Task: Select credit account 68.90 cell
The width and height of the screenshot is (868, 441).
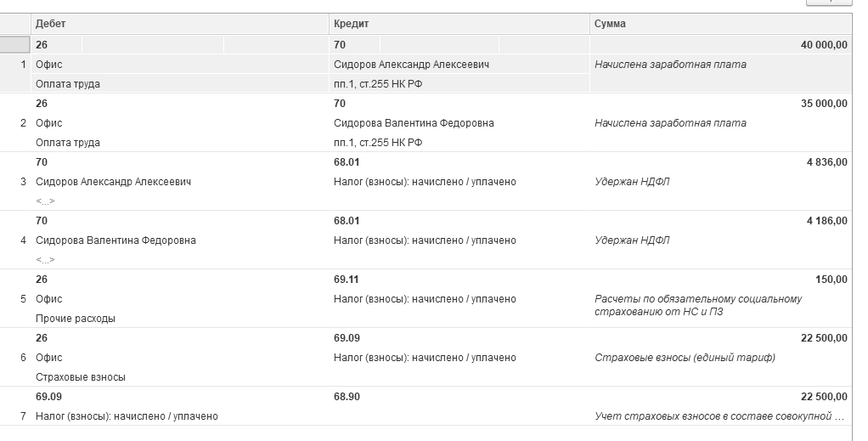Action: [x=347, y=397]
